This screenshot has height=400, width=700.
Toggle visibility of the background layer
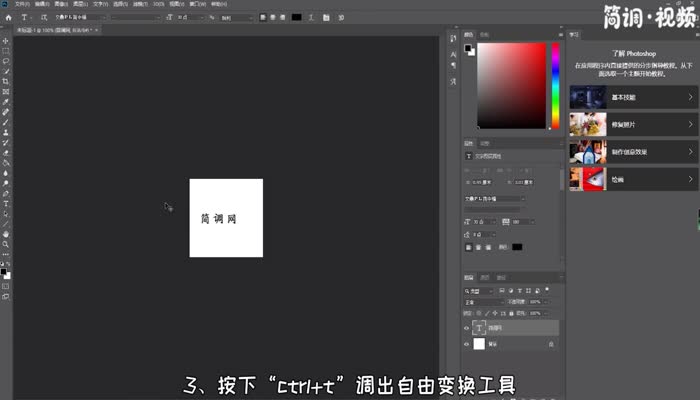coord(466,343)
